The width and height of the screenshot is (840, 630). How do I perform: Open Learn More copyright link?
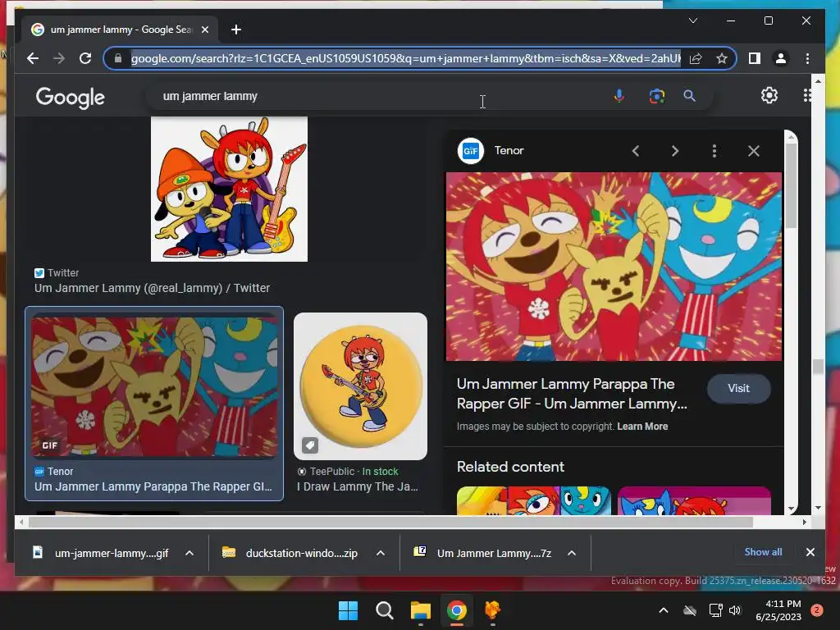click(642, 427)
